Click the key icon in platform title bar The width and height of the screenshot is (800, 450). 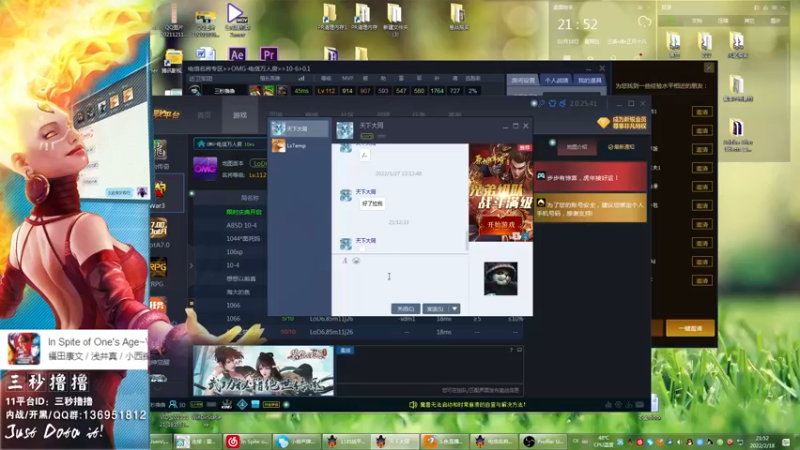click(x=542, y=104)
